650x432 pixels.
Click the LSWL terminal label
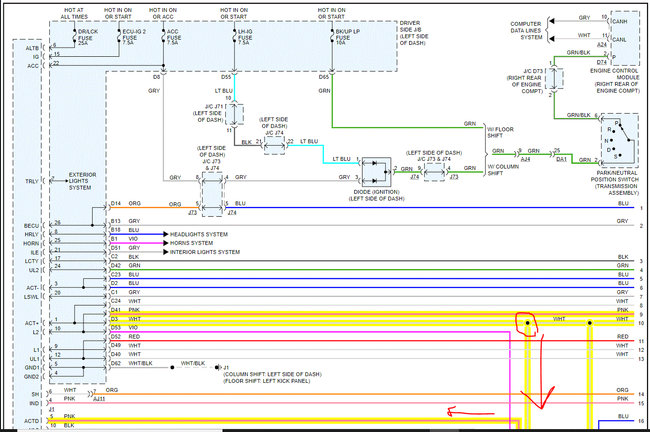pyautogui.click(x=32, y=297)
